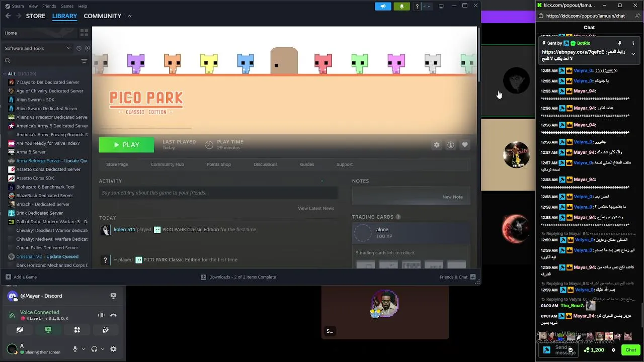Toggle ready-to-play filter icon in library
Image resolution: width=644 pixels, height=362 pixels.
[88, 48]
